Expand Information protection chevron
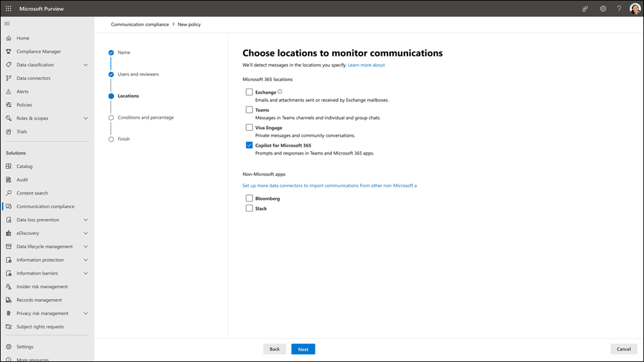 (85, 260)
